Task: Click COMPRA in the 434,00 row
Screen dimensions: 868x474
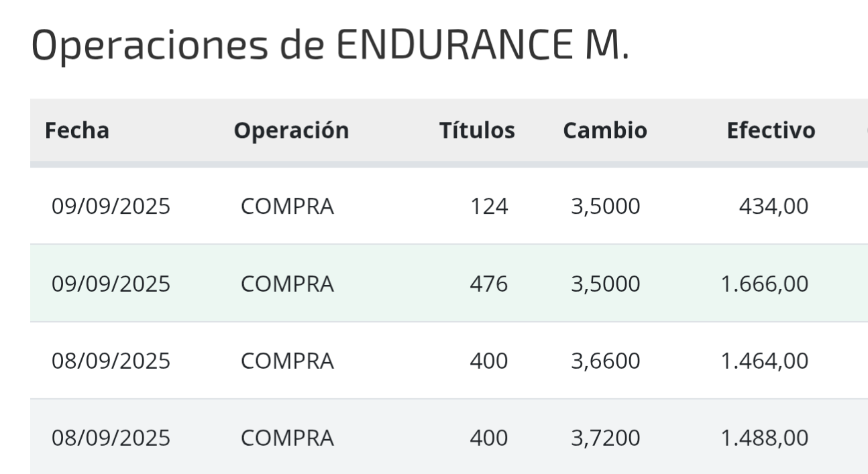Action: (287, 207)
